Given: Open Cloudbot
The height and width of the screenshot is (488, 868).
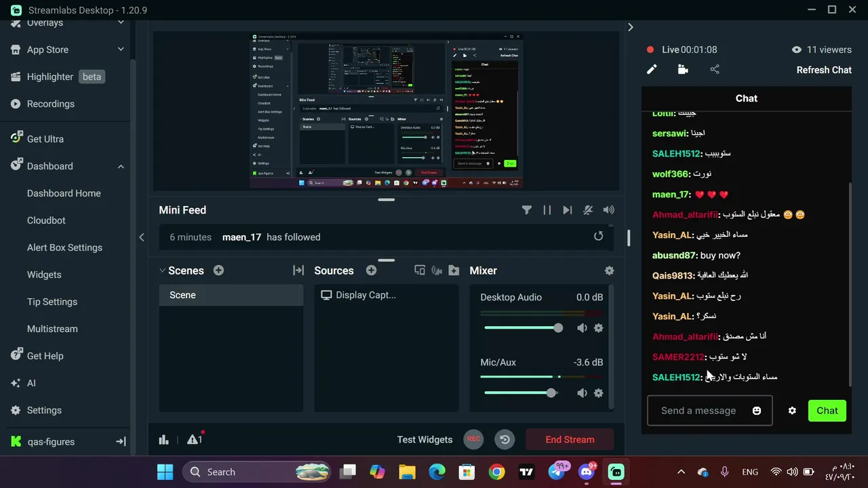Looking at the screenshot, I should [x=46, y=220].
